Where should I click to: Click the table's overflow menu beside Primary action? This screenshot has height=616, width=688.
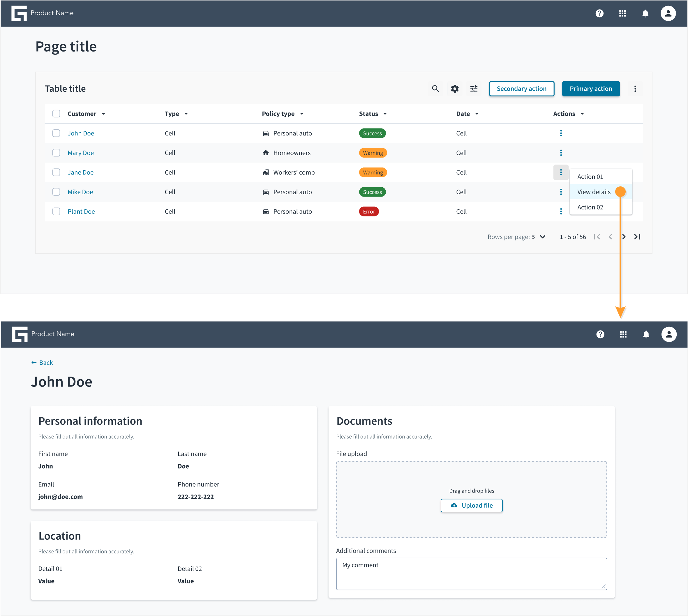[635, 89]
